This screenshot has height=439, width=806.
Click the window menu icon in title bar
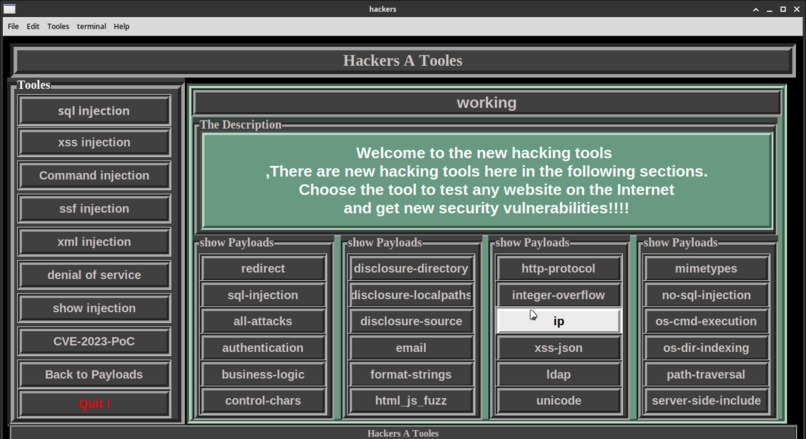(9, 9)
